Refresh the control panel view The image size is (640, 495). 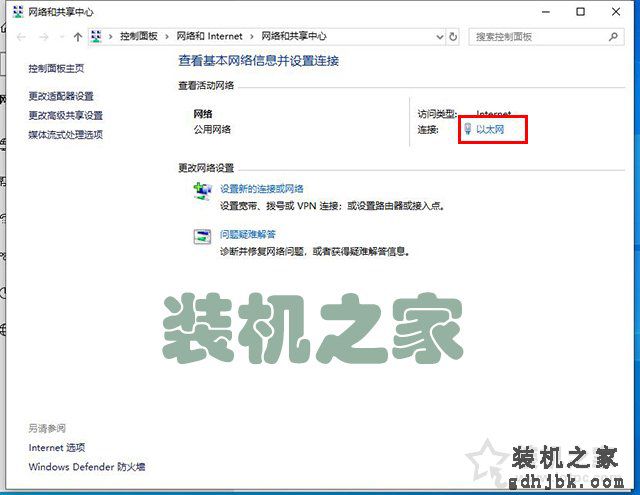pos(453,37)
